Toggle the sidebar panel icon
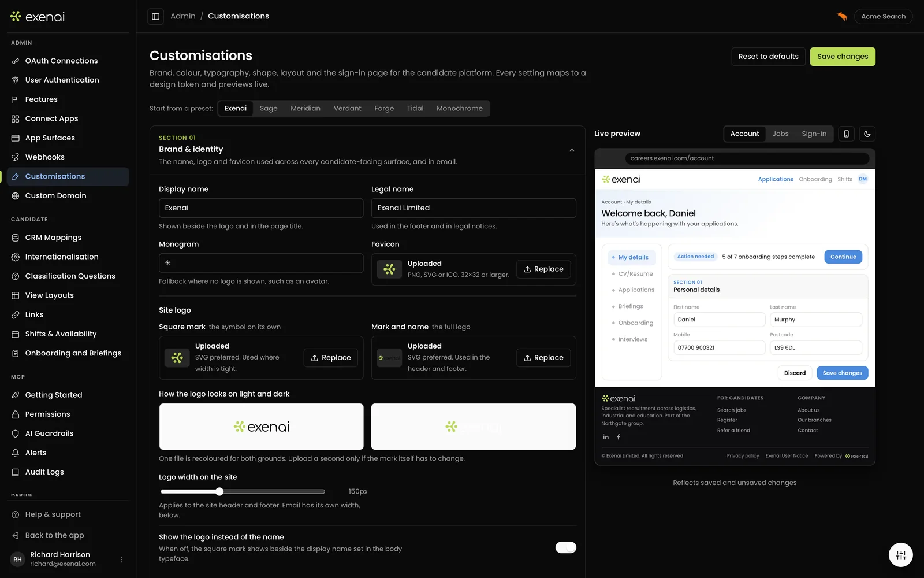The width and height of the screenshot is (924, 578). coord(155,16)
